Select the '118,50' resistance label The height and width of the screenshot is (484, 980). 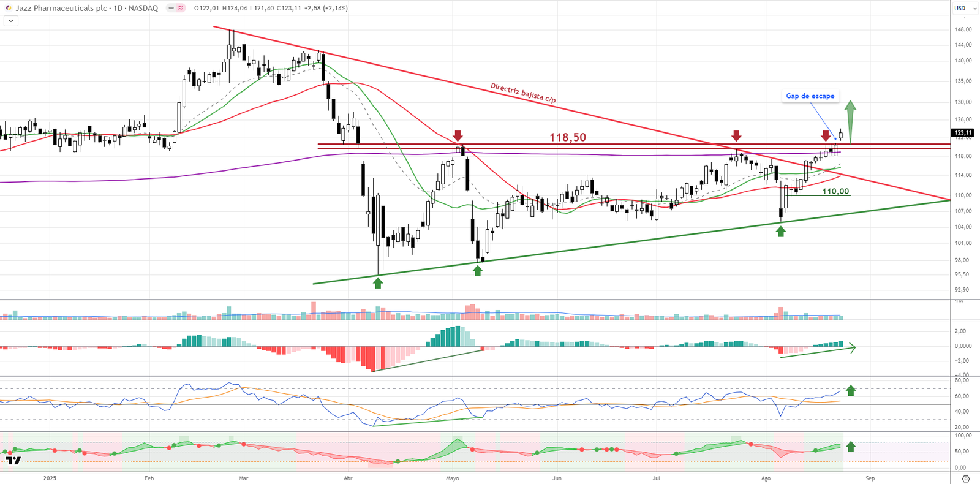pos(567,137)
